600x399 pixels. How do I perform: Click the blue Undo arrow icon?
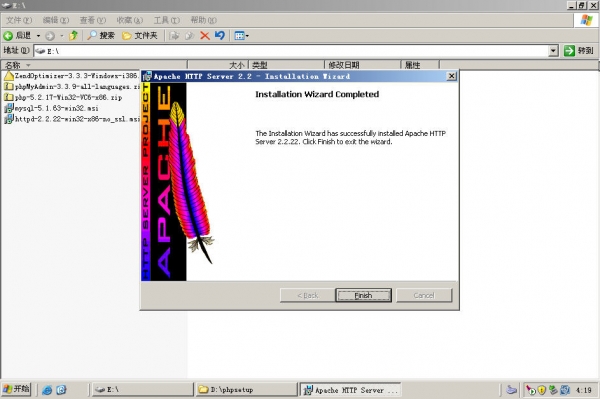click(220, 36)
